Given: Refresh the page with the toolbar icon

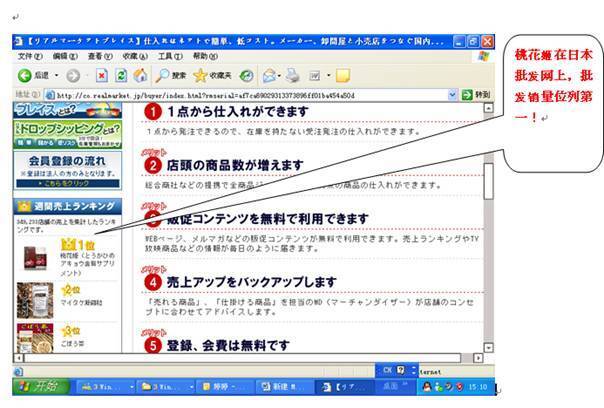Looking at the screenshot, I should pyautogui.click(x=121, y=75).
